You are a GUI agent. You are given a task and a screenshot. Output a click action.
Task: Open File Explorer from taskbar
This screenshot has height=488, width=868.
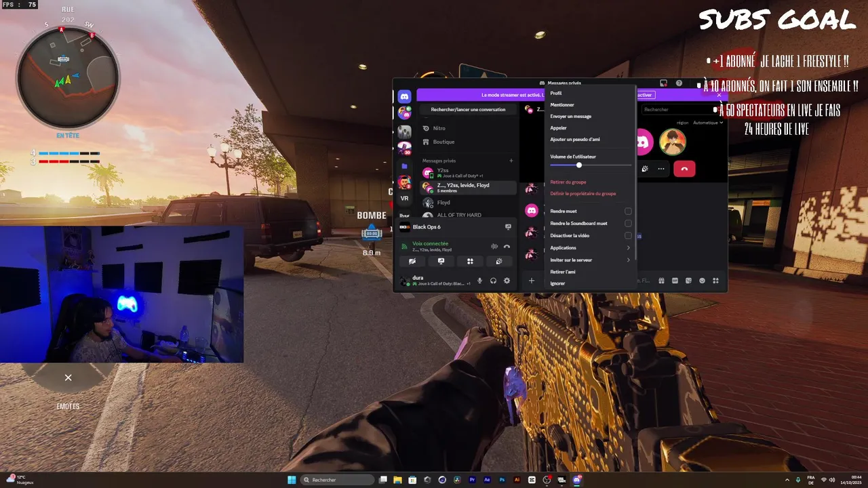(x=398, y=480)
